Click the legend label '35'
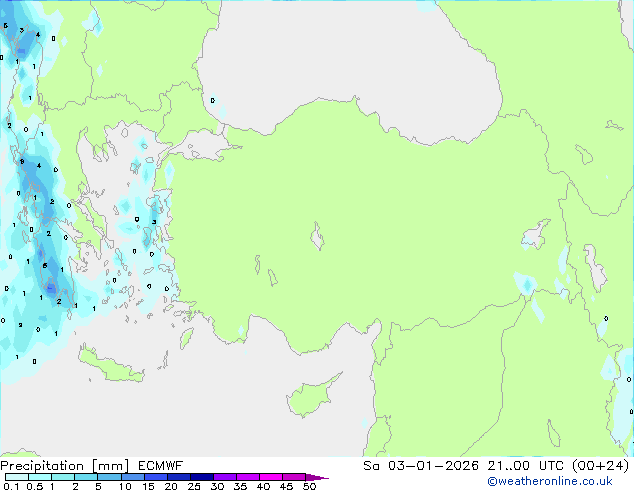This screenshot has height=490, width=634. coord(240,486)
